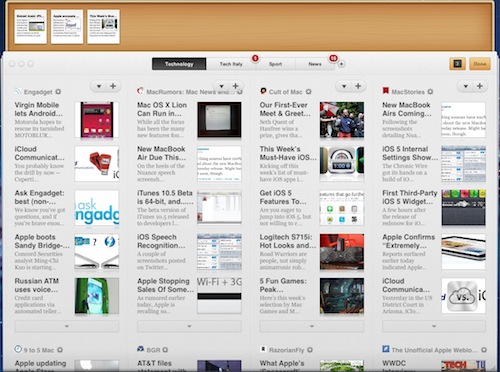The height and width of the screenshot is (372, 500).
Task: Open article 'Virgin Mobile lets Android...'
Action: coord(38,109)
